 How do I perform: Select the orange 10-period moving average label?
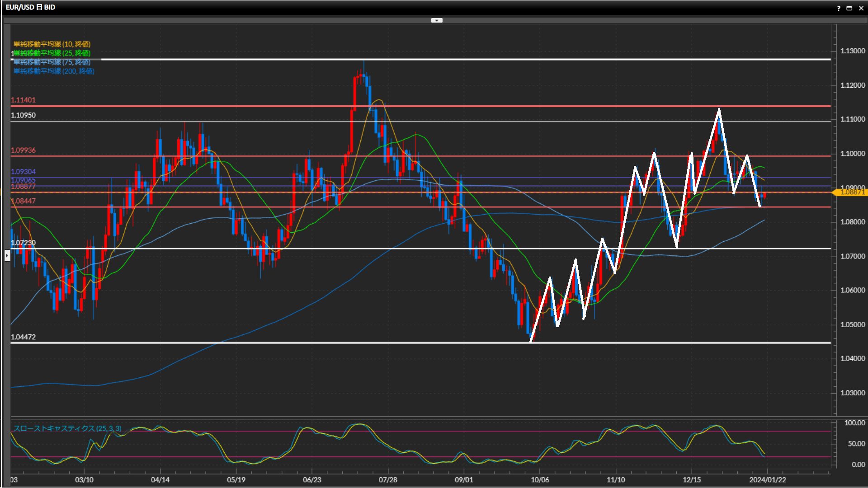(x=52, y=44)
